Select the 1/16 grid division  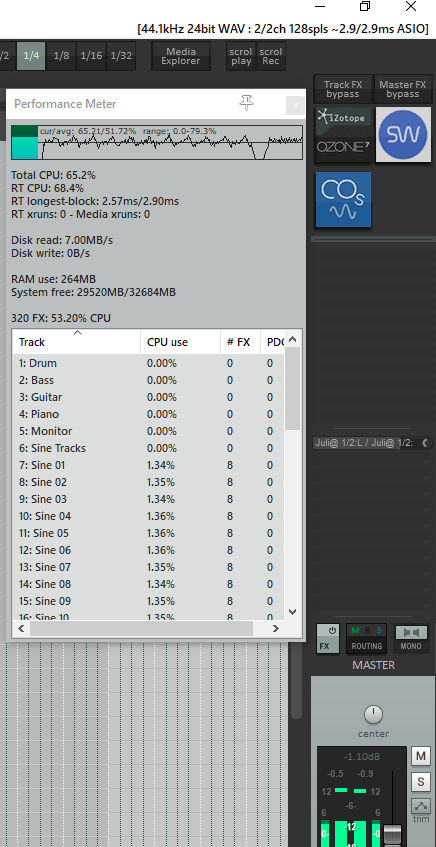(x=91, y=56)
